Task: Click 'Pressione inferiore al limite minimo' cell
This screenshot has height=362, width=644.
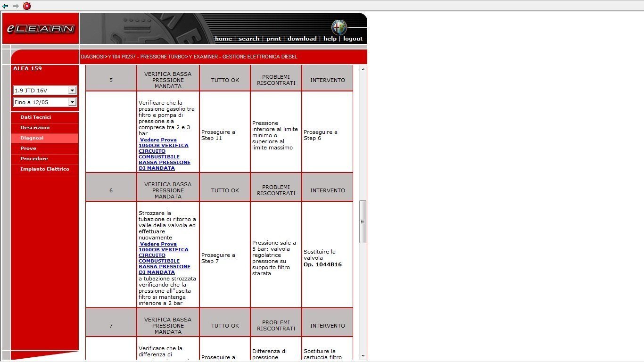Action: [276, 132]
